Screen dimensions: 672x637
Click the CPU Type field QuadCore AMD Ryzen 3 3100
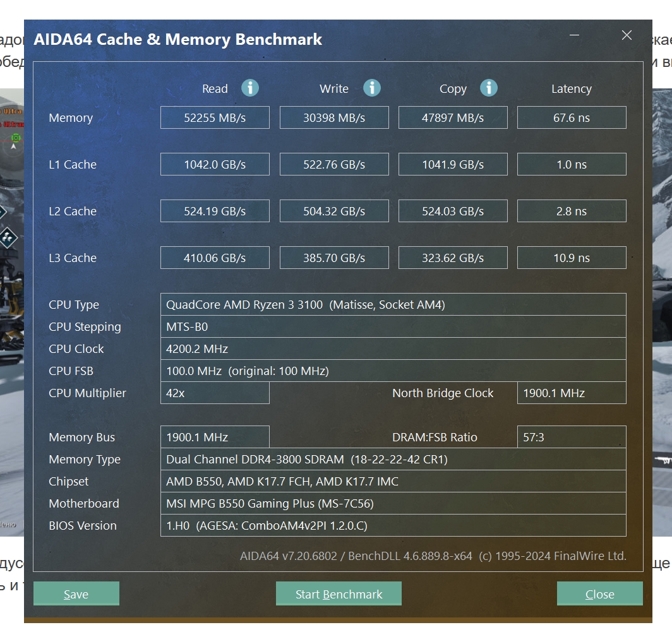393,304
